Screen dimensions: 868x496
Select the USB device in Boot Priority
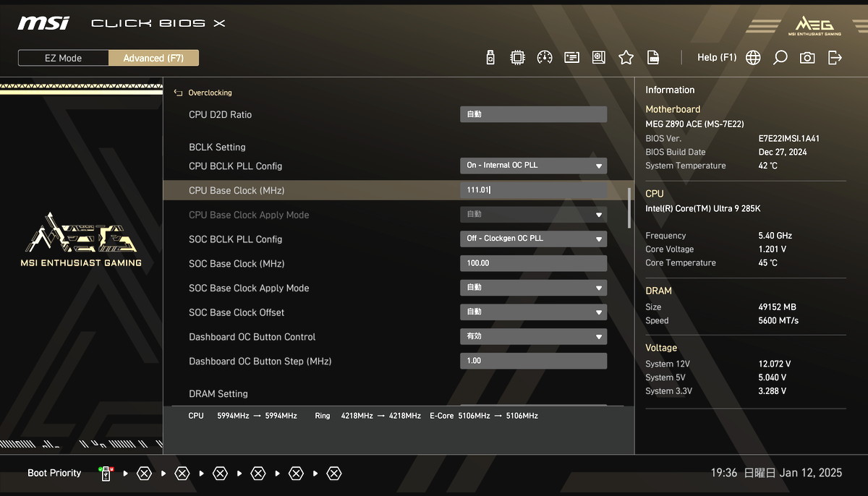coord(106,474)
